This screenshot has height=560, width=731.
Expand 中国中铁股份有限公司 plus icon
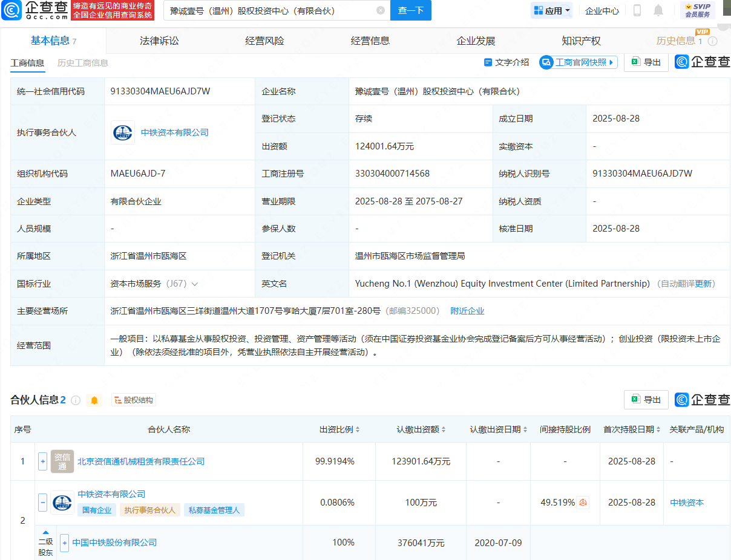point(64,542)
